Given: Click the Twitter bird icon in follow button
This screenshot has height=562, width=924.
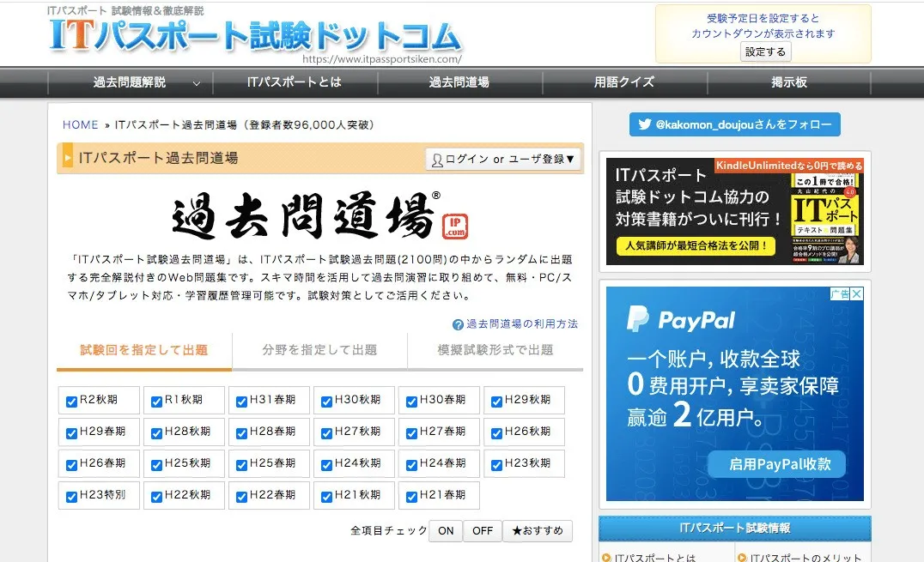Looking at the screenshot, I should [645, 124].
